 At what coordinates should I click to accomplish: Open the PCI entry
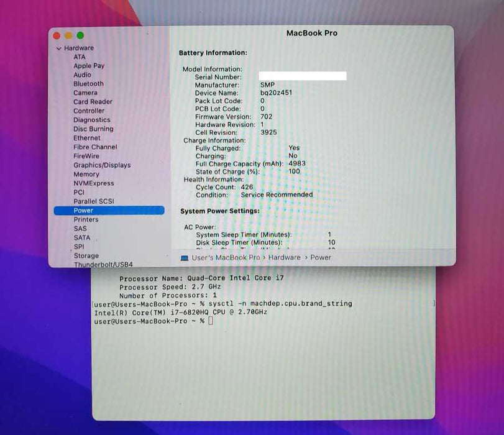[79, 192]
